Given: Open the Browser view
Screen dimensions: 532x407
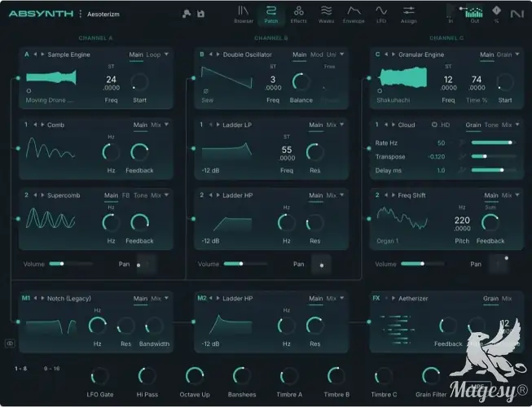Looking at the screenshot, I should (x=244, y=14).
